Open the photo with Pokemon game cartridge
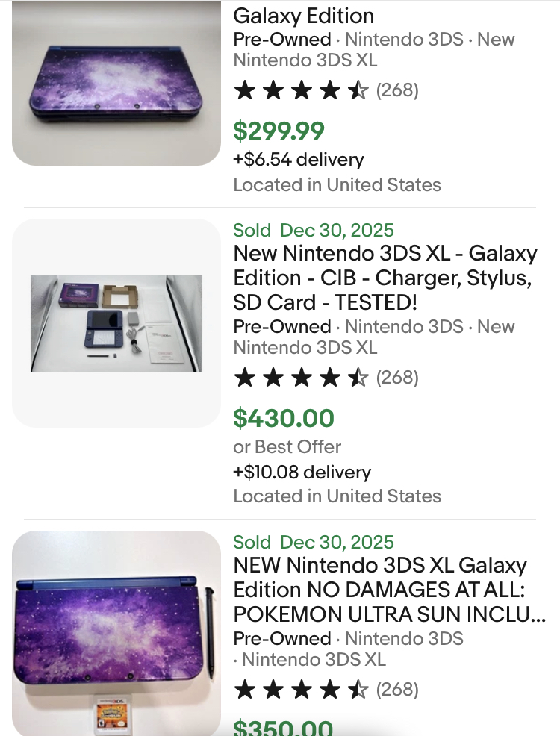The height and width of the screenshot is (736, 560). (116, 634)
